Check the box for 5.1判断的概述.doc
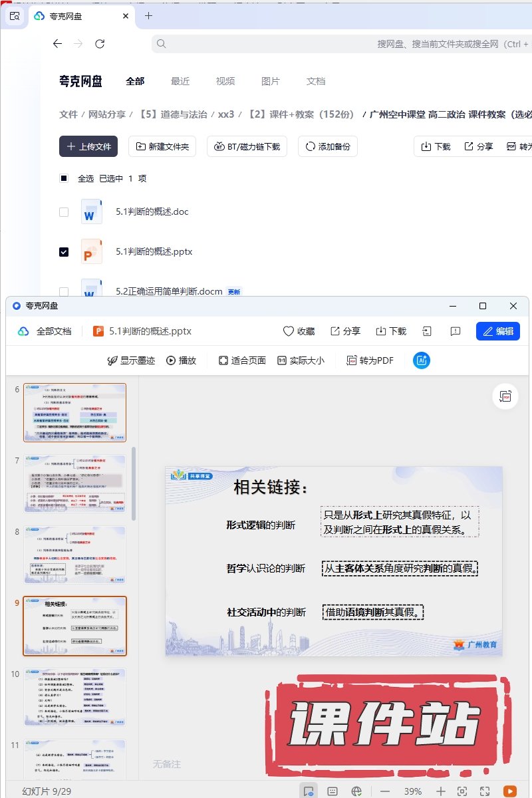Screen dimensions: 532x798 point(64,212)
